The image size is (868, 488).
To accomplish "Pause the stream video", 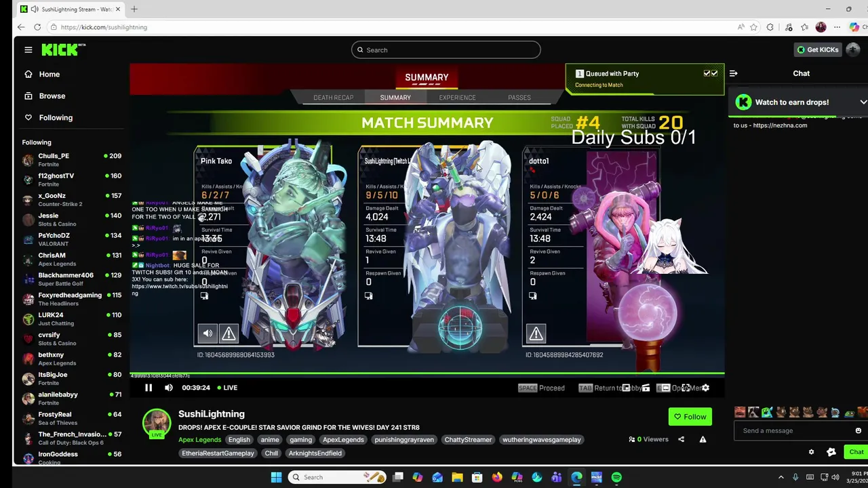I will [149, 388].
